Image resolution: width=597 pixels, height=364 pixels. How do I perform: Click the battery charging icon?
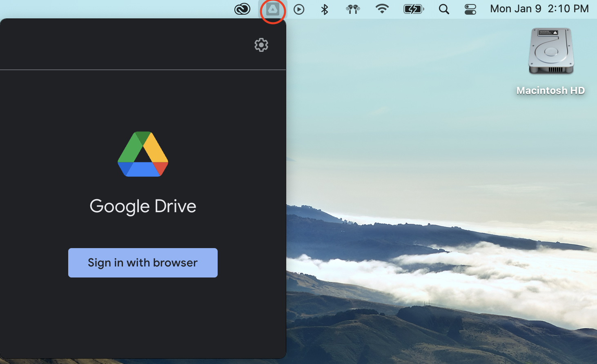[x=414, y=9]
